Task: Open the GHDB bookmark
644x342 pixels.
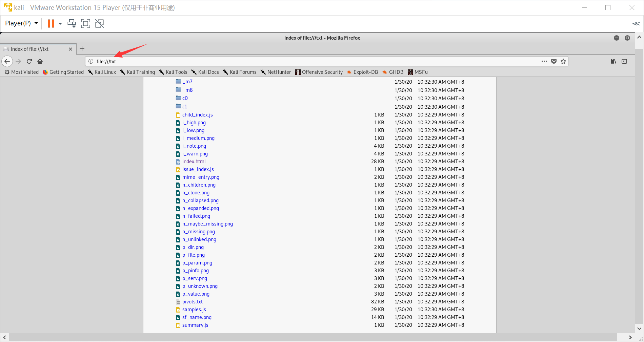Action: click(393, 72)
